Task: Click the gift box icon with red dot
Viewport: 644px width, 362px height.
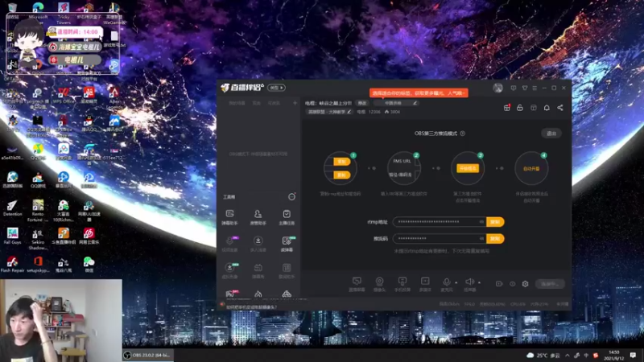Action: tap(507, 108)
